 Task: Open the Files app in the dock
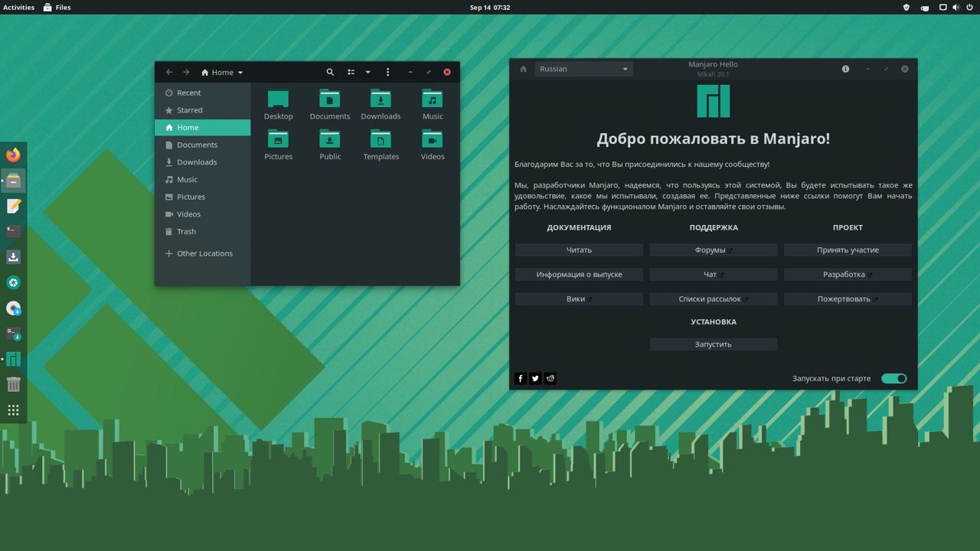pyautogui.click(x=13, y=181)
